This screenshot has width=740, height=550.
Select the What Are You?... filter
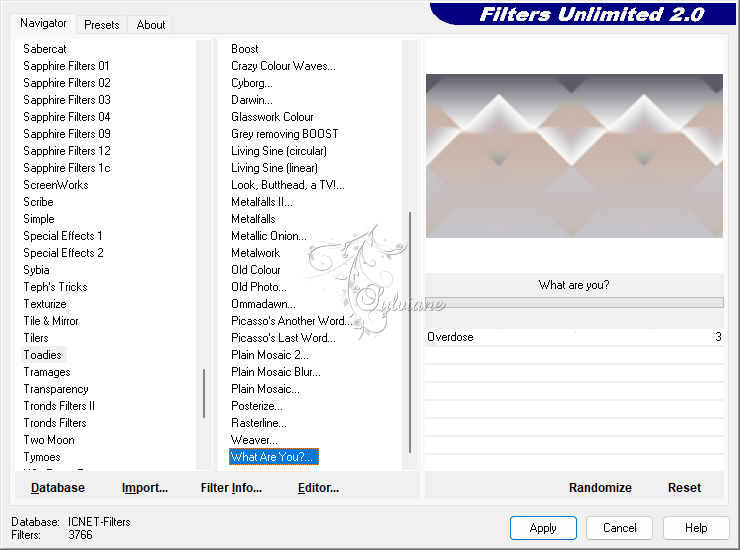pos(274,457)
